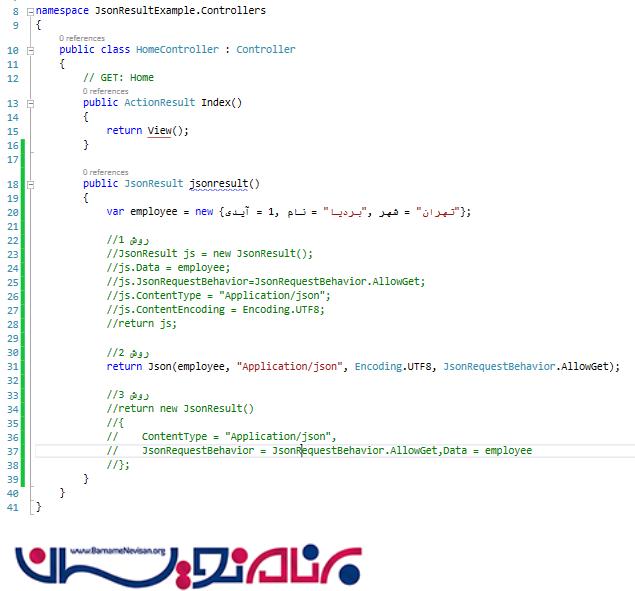Open '0 references' above jsonresult() method

(105, 172)
